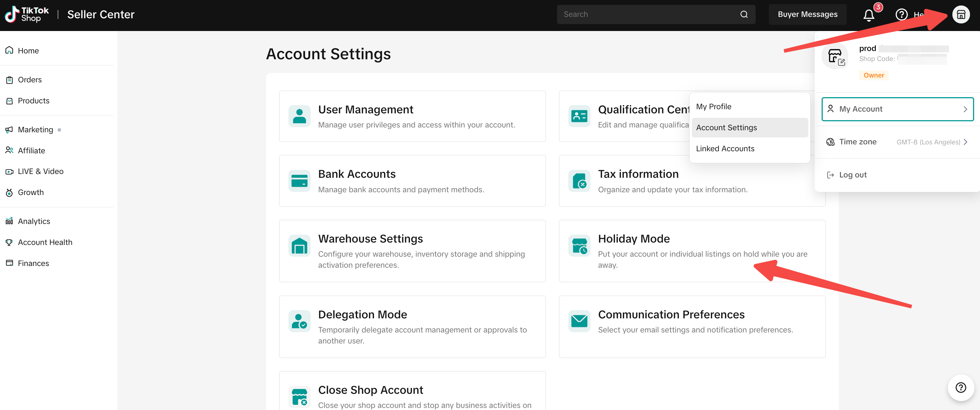The height and width of the screenshot is (410, 980).
Task: Open the shop profile avatar icon
Action: (x=960, y=15)
